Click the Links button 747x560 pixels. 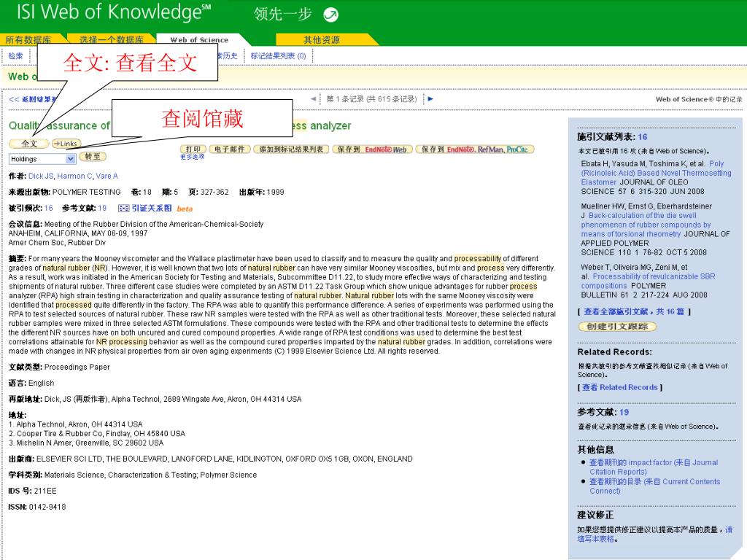(66, 144)
